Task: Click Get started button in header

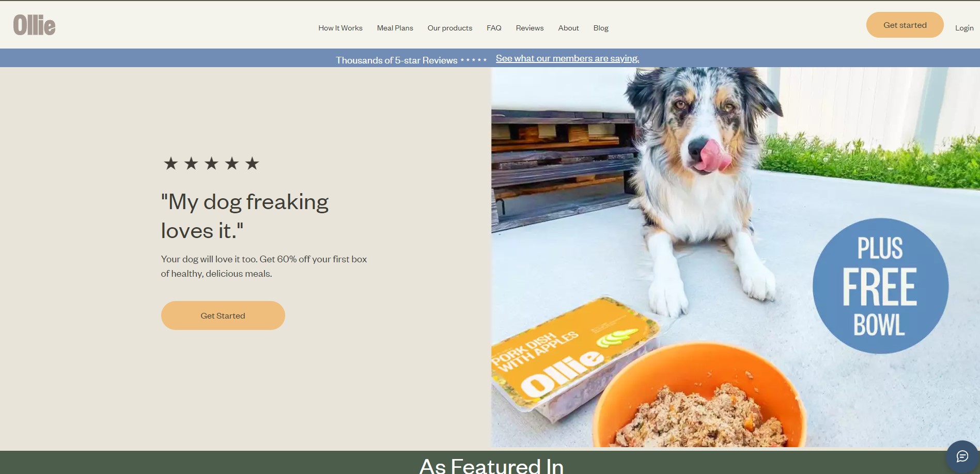Action: point(905,25)
